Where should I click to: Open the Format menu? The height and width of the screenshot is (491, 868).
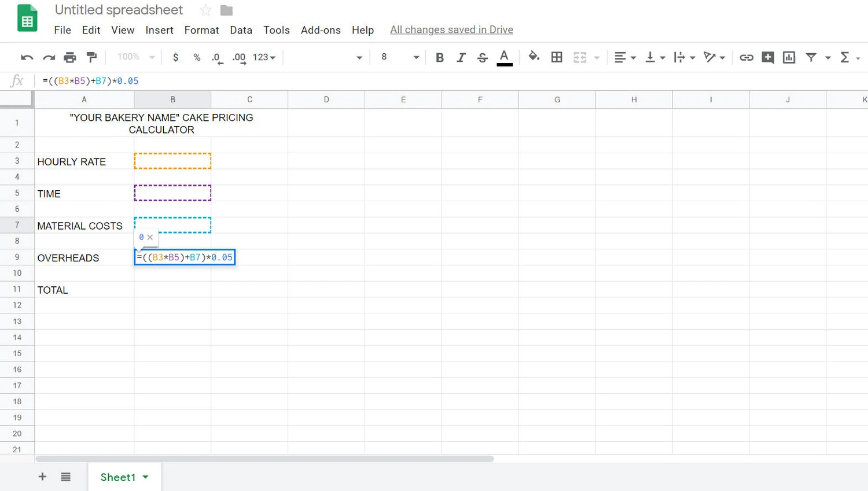(x=201, y=30)
